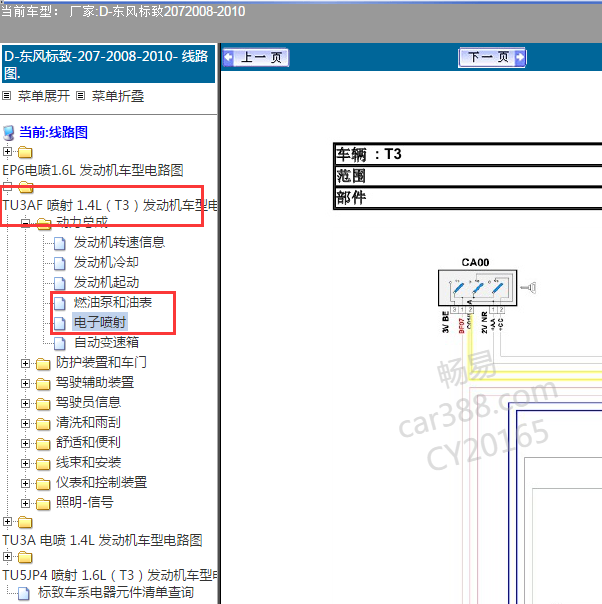
Task: Open the 燃油泵和油表 page
Action: (x=113, y=302)
